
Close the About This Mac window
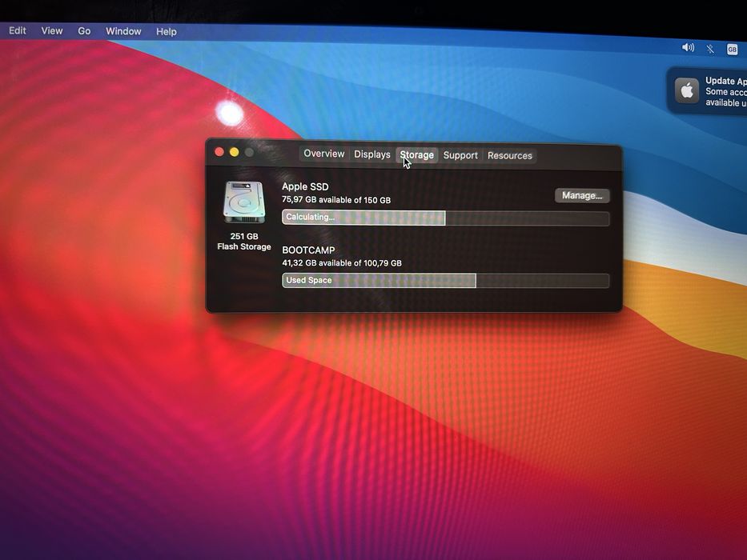pos(219,152)
